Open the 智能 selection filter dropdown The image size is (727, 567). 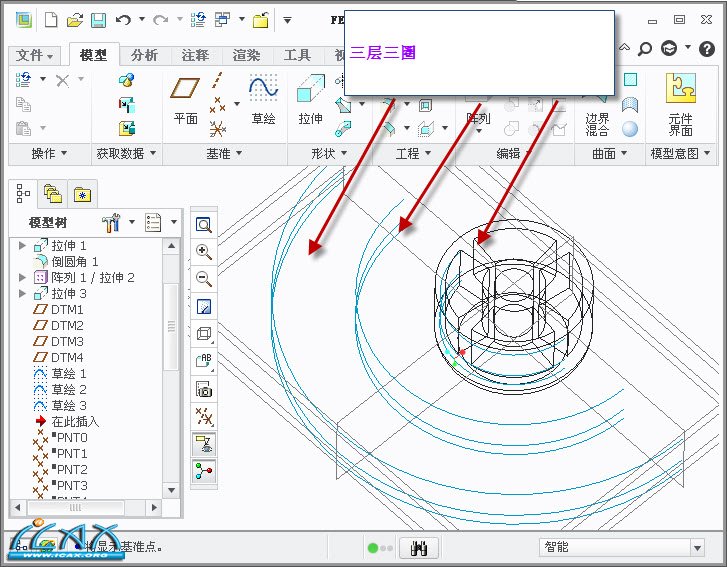coord(697,548)
